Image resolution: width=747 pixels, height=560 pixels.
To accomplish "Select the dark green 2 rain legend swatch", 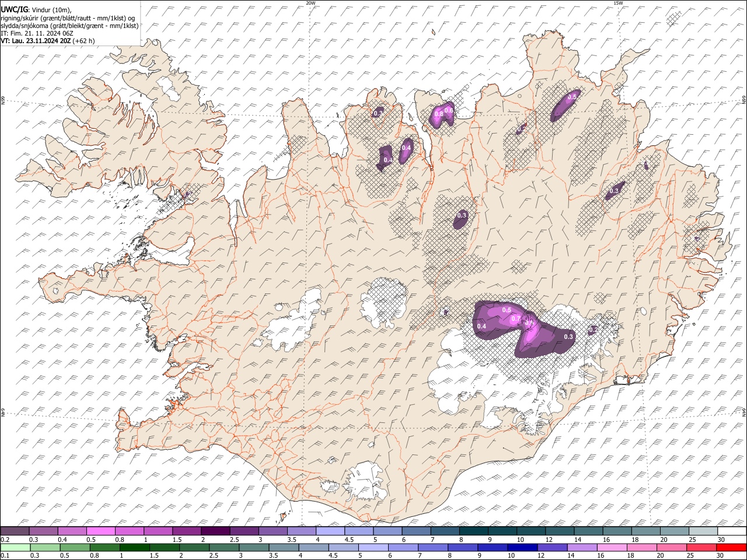I will [x=194, y=547].
